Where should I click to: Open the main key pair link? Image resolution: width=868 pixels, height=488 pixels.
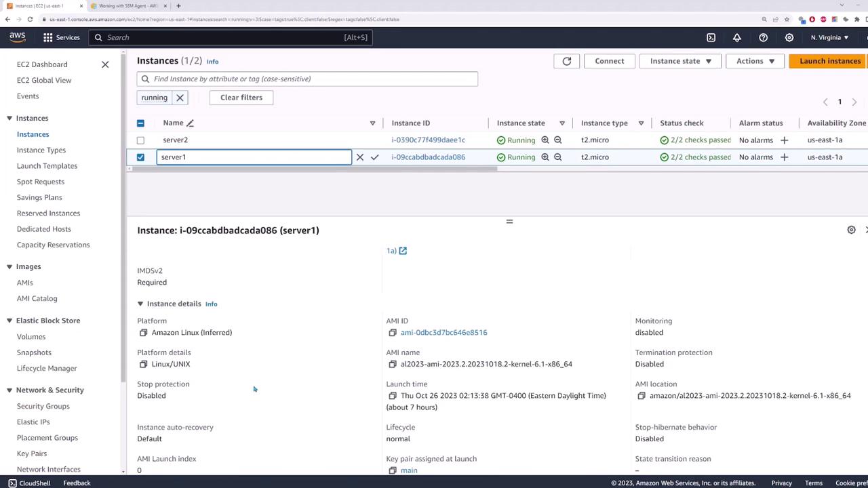(409, 470)
